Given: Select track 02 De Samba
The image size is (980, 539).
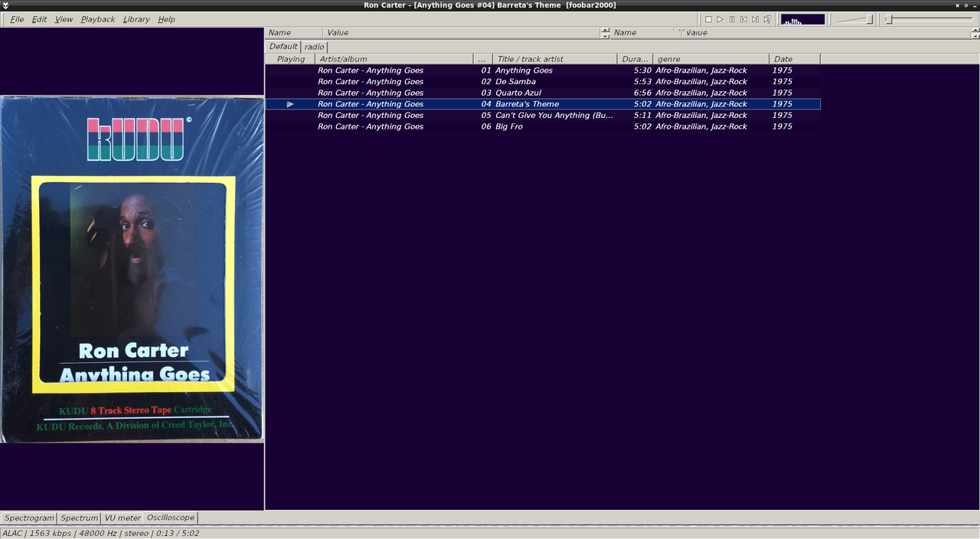Looking at the screenshot, I should (x=543, y=82).
